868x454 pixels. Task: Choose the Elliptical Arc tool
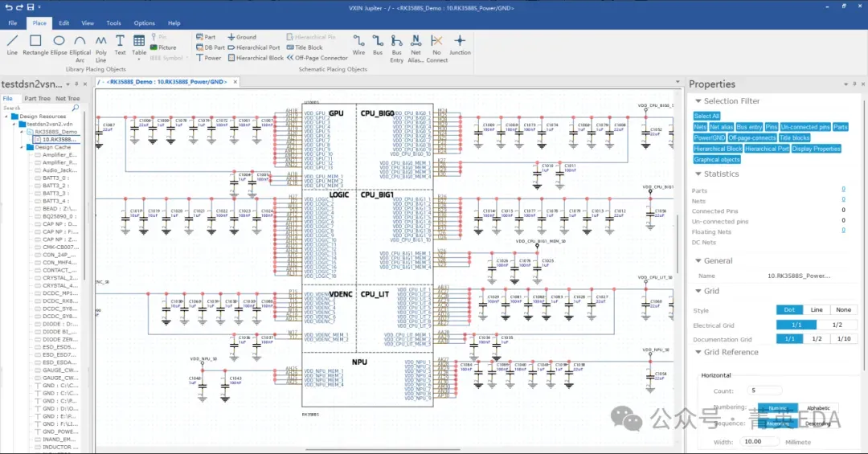(80, 49)
